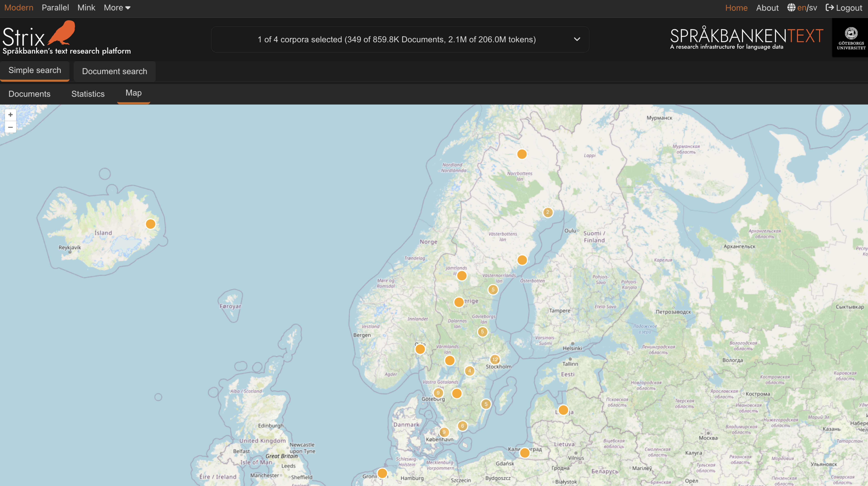Click the plain marker east of Göteborg

click(x=457, y=394)
